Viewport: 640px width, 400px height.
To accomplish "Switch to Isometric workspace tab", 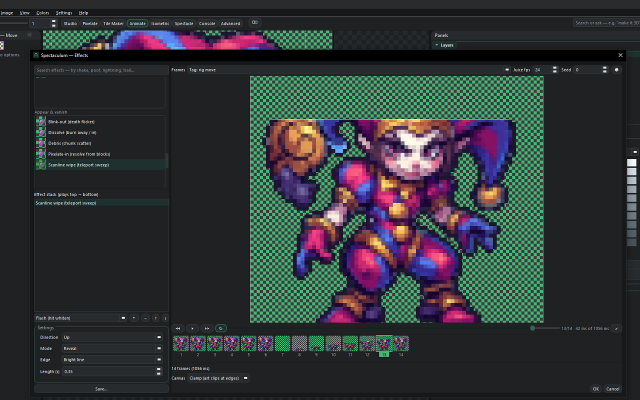I will click(x=160, y=23).
